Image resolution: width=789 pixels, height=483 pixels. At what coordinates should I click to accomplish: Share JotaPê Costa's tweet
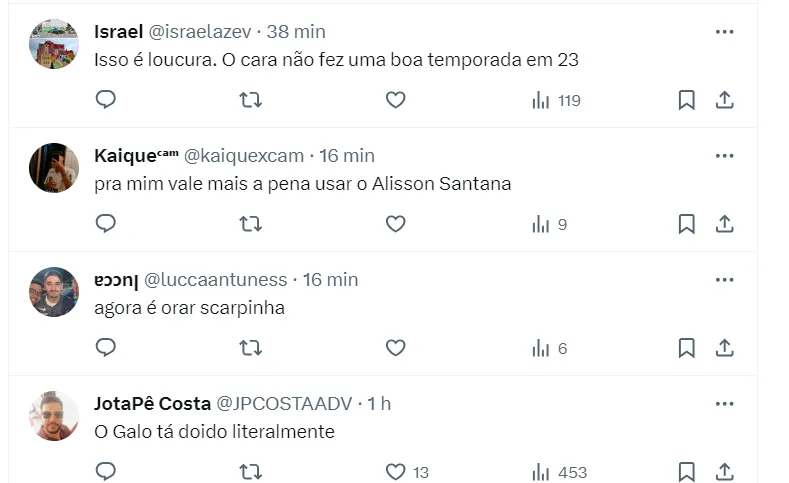(725, 472)
